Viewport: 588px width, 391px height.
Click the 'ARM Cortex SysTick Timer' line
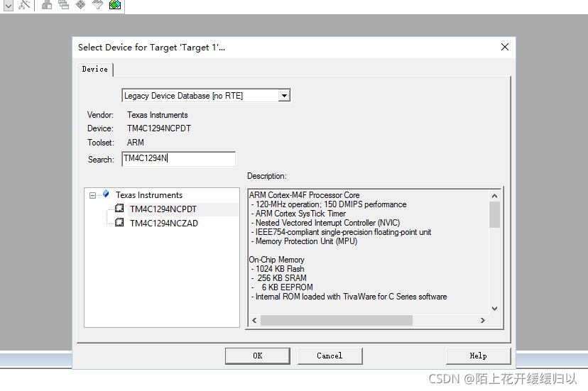click(298, 214)
